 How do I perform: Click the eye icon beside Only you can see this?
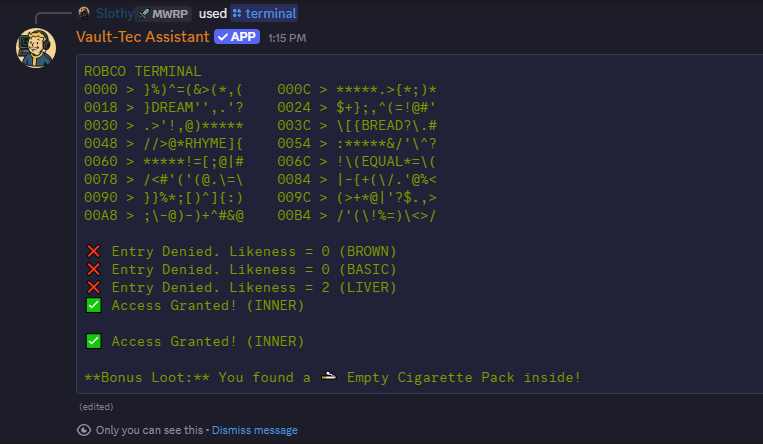tap(84, 430)
